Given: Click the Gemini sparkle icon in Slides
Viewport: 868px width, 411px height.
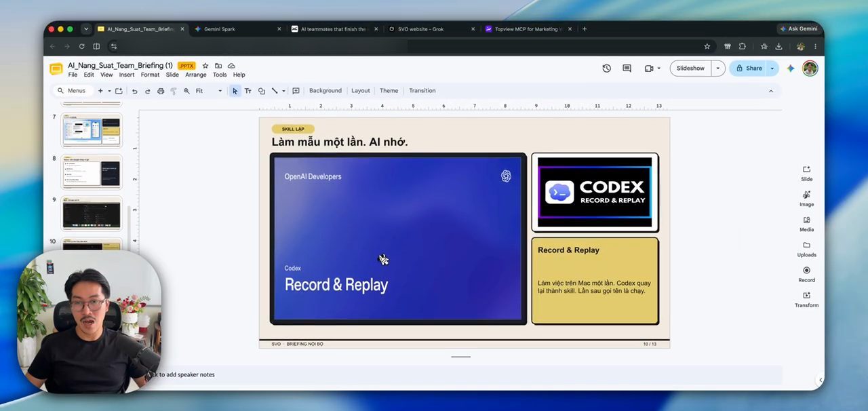Looking at the screenshot, I should 790,68.
